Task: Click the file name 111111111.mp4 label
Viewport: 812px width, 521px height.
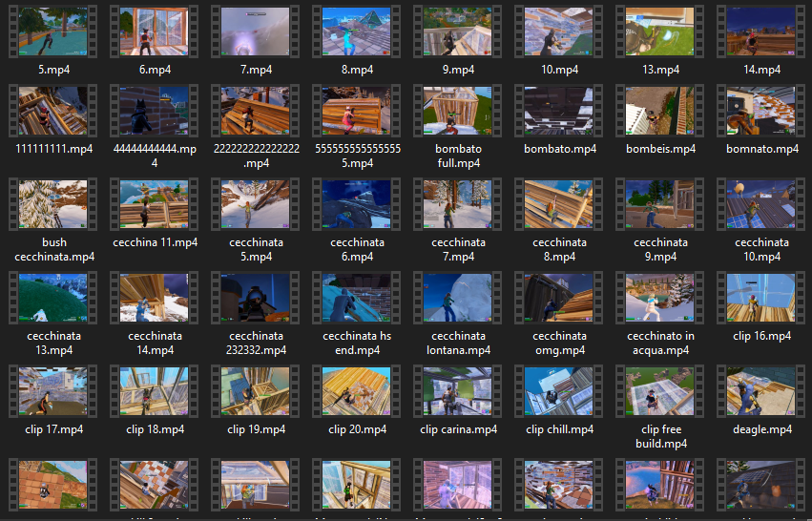Action: pyautogui.click(x=53, y=149)
